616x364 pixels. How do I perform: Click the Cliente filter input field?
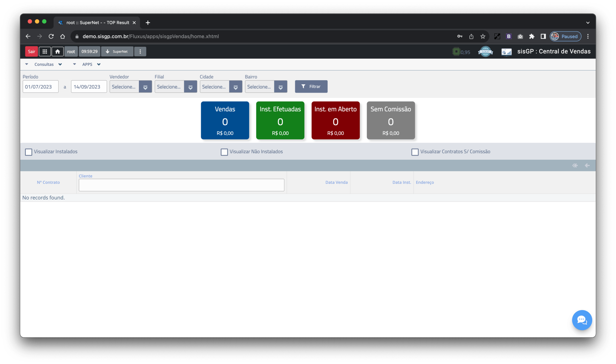(181, 185)
